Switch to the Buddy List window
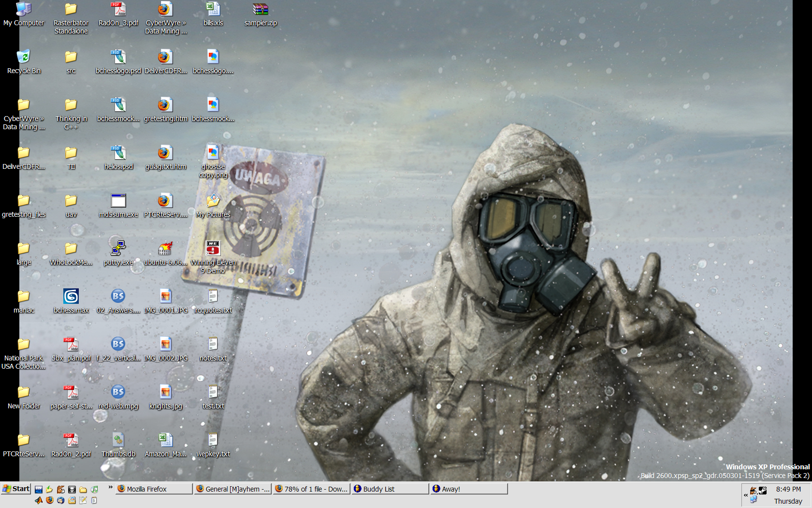 pyautogui.click(x=390, y=489)
